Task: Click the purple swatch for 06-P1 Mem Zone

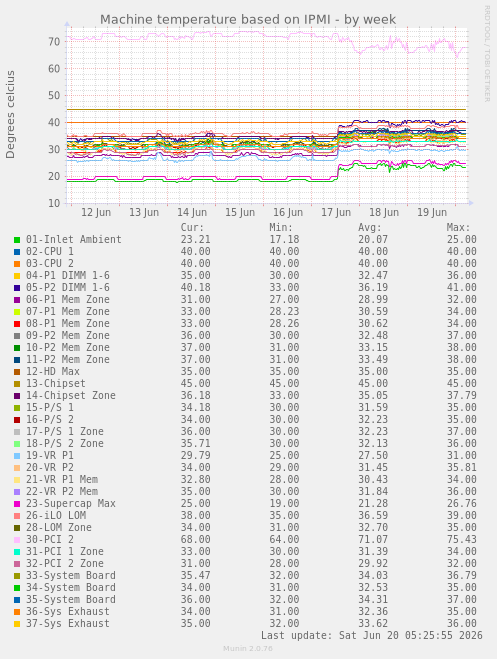Action: [x=17, y=300]
